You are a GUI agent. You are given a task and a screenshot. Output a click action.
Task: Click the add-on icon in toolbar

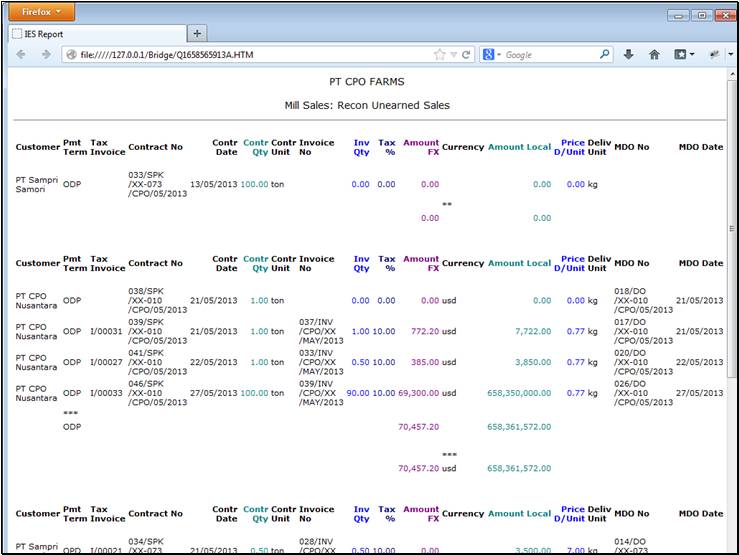[x=714, y=55]
